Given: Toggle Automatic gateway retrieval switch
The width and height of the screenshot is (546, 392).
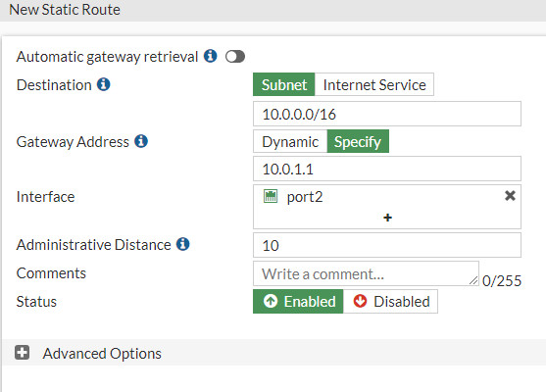Looking at the screenshot, I should pos(235,57).
